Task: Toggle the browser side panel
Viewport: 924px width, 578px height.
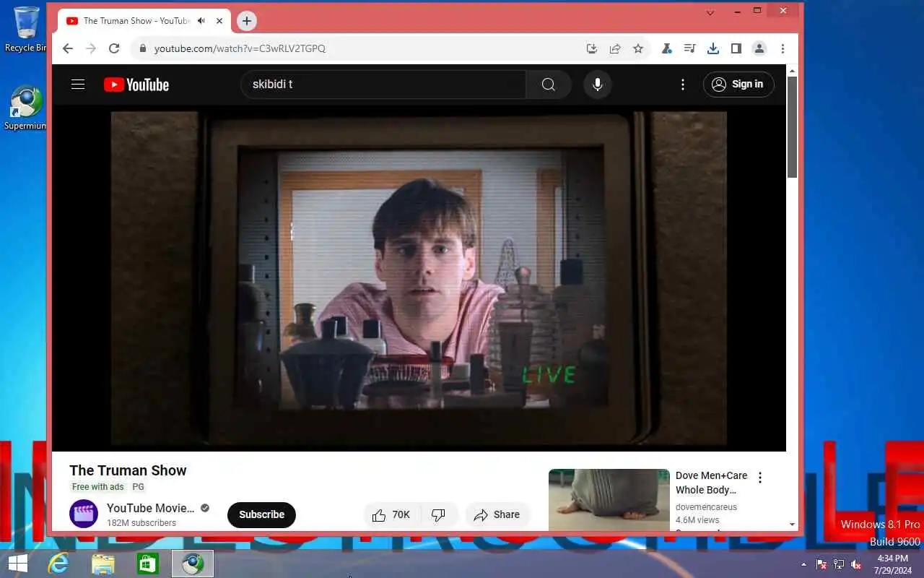Action: tap(736, 48)
